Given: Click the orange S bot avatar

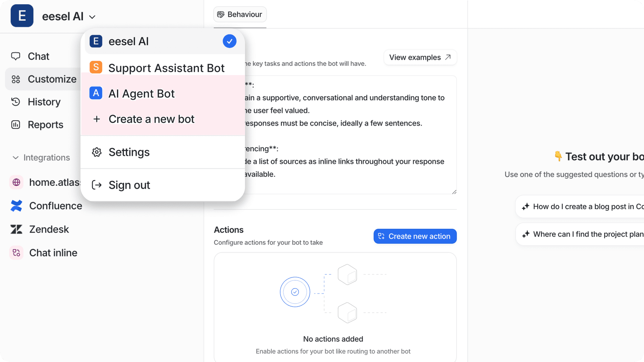Looking at the screenshot, I should coord(96,67).
